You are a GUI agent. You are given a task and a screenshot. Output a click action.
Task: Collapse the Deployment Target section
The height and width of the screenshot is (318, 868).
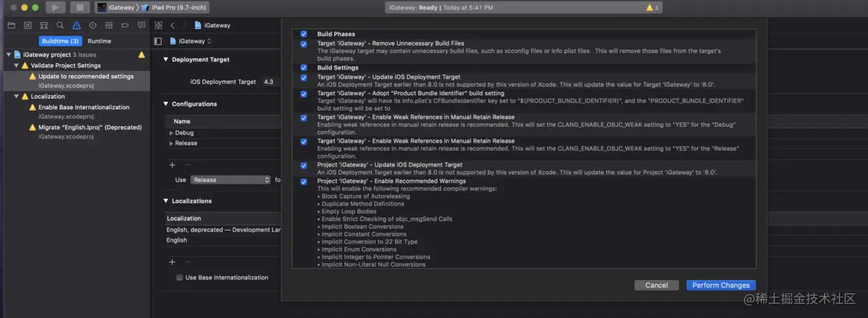pyautogui.click(x=165, y=60)
